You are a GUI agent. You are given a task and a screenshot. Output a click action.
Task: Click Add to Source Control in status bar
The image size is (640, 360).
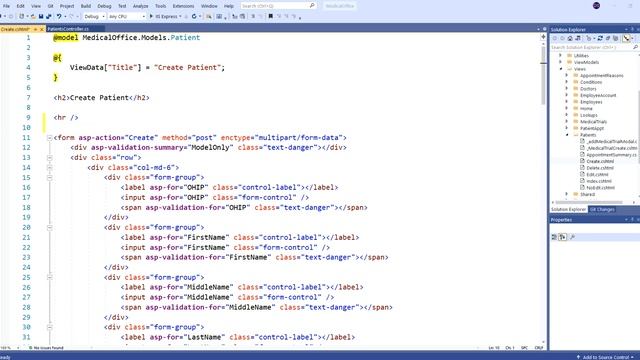click(x=605, y=357)
